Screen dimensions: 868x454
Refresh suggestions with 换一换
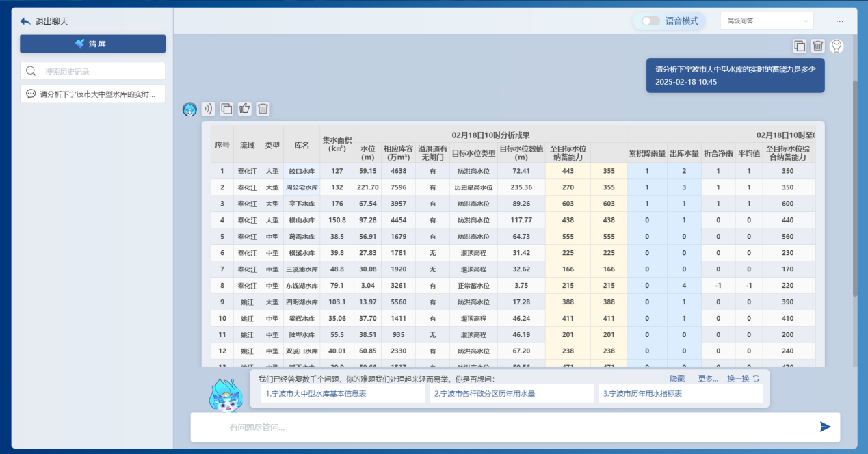pyautogui.click(x=742, y=379)
